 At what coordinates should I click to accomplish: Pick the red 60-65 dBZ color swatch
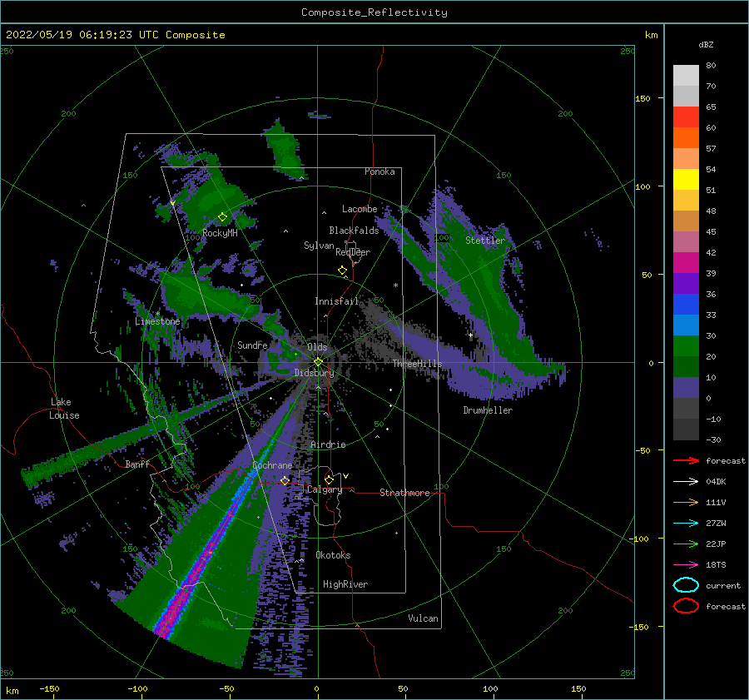click(x=686, y=117)
